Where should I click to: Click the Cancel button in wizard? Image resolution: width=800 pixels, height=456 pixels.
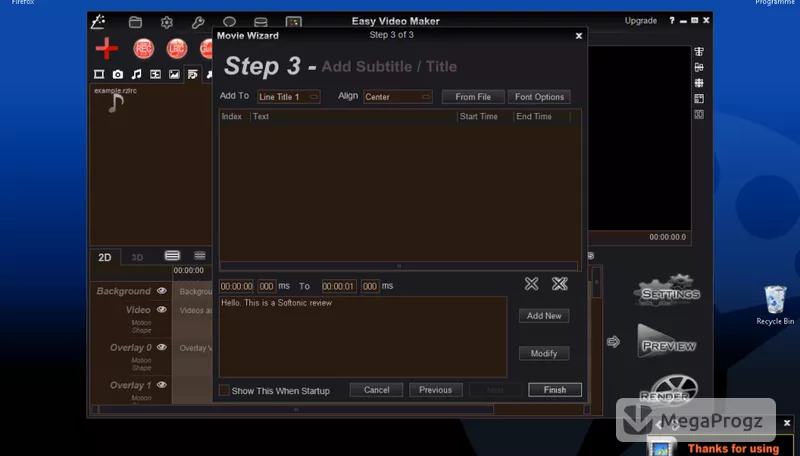(x=377, y=390)
